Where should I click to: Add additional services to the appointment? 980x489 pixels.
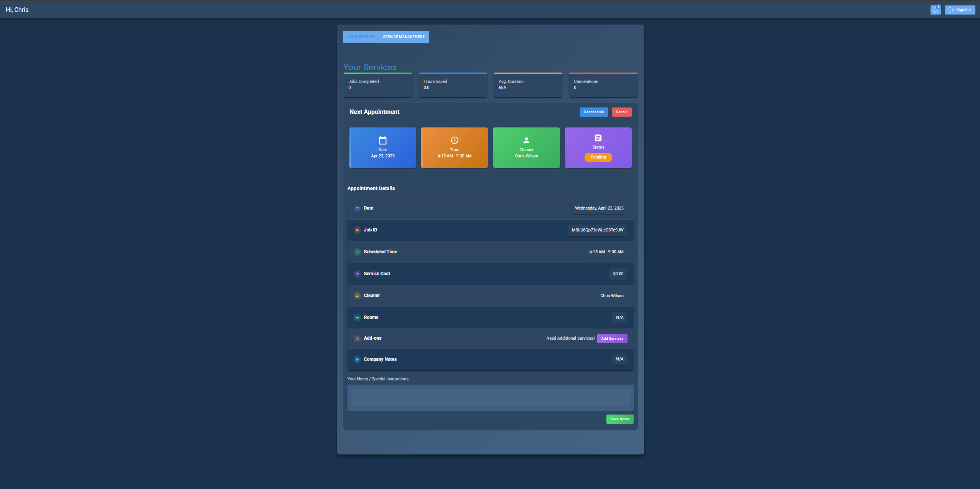click(x=612, y=339)
